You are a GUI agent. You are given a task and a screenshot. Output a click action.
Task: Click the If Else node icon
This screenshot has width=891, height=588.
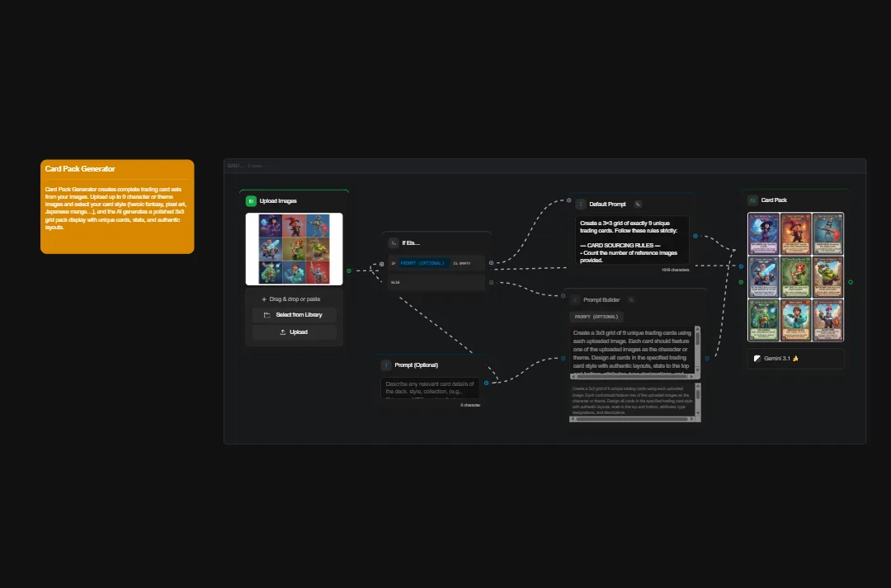[394, 243]
